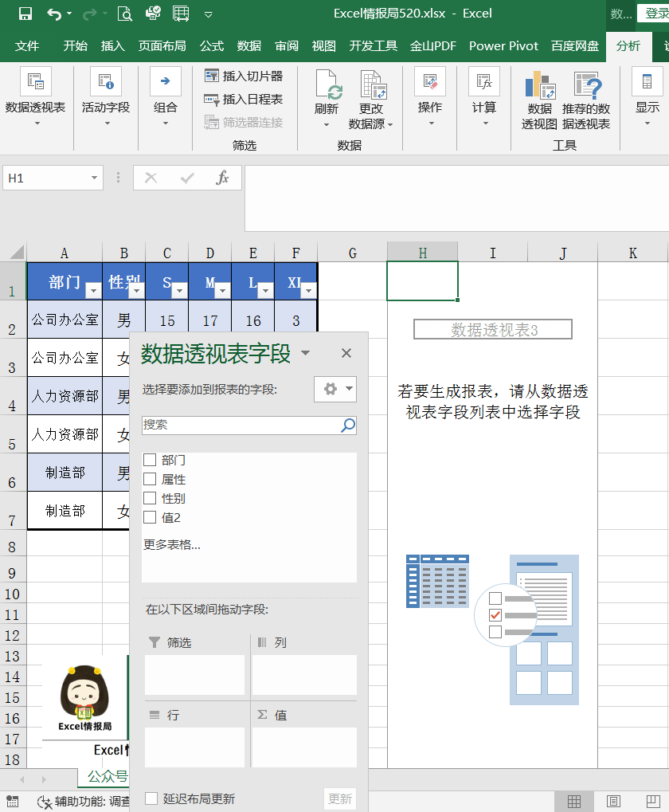The image size is (669, 812).
Task: Switch to Page Break Preview in status bar
Action: tap(654, 801)
